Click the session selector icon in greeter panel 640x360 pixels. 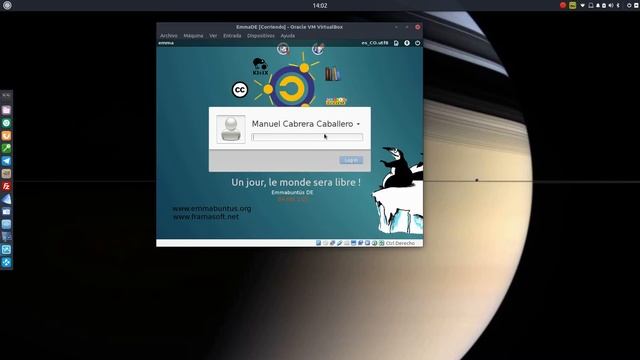click(x=396, y=43)
